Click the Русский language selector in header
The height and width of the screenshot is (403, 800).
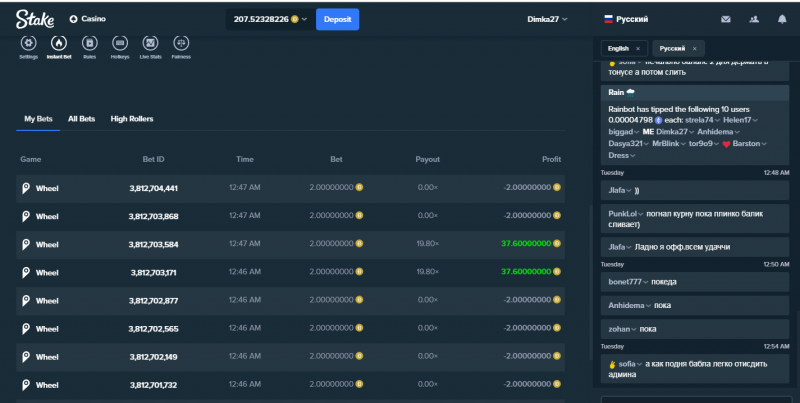(x=626, y=19)
